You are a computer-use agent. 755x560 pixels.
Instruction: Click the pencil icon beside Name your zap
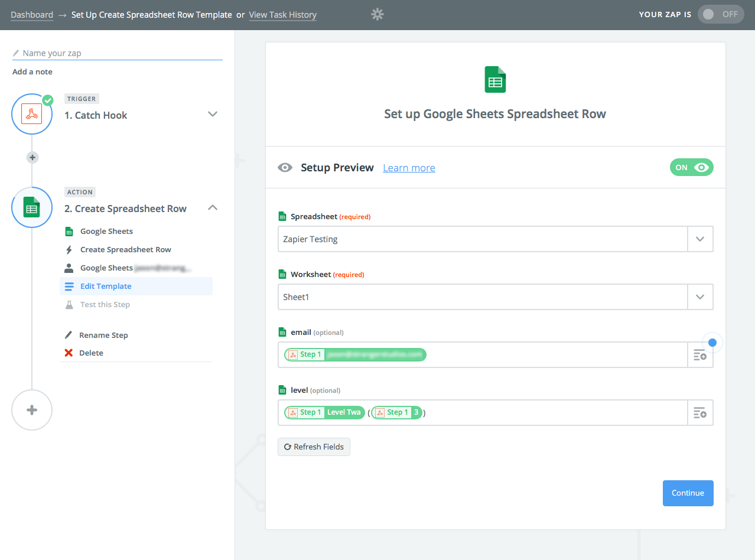tap(16, 53)
